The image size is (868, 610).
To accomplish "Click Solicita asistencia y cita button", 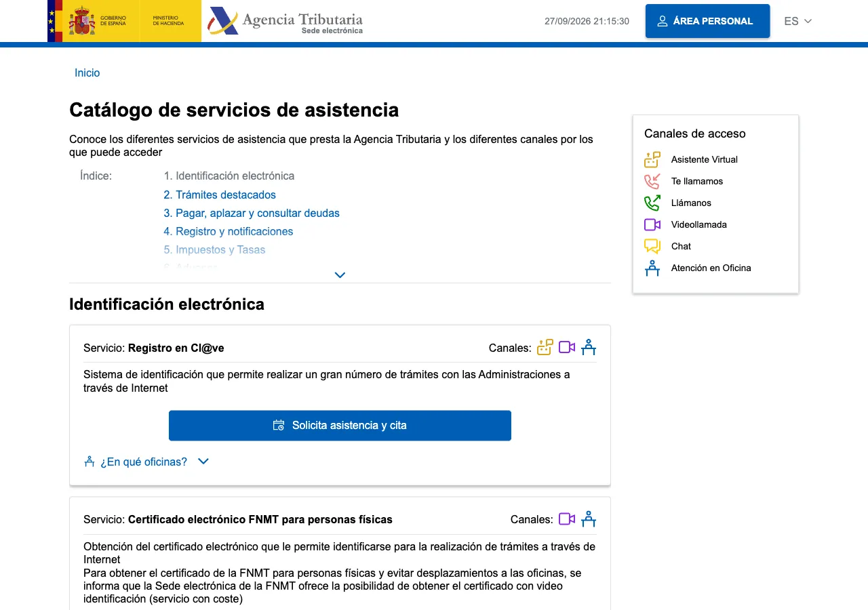I will pos(340,426).
